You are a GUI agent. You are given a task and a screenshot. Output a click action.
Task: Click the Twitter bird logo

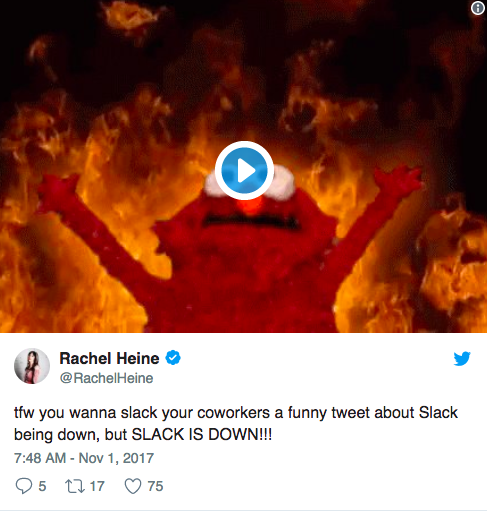(462, 359)
